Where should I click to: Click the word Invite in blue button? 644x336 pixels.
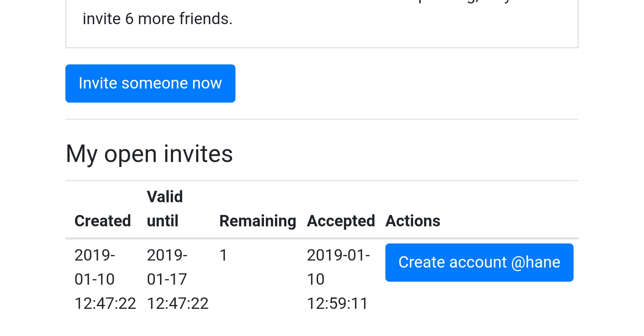click(x=98, y=83)
